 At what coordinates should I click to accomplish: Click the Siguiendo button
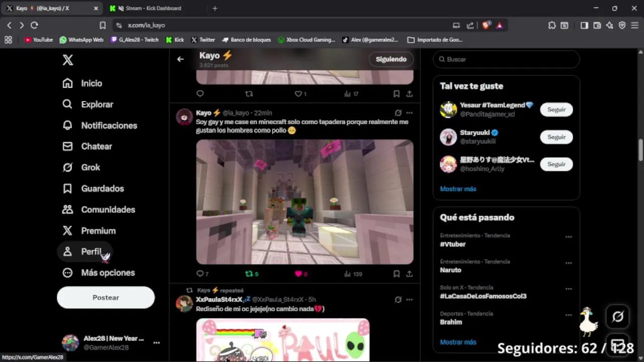pyautogui.click(x=391, y=59)
